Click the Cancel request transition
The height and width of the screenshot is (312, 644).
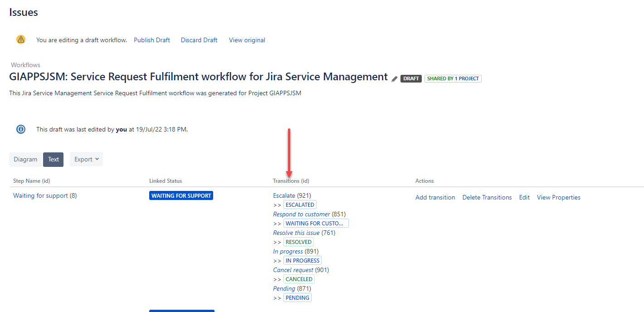pyautogui.click(x=293, y=270)
